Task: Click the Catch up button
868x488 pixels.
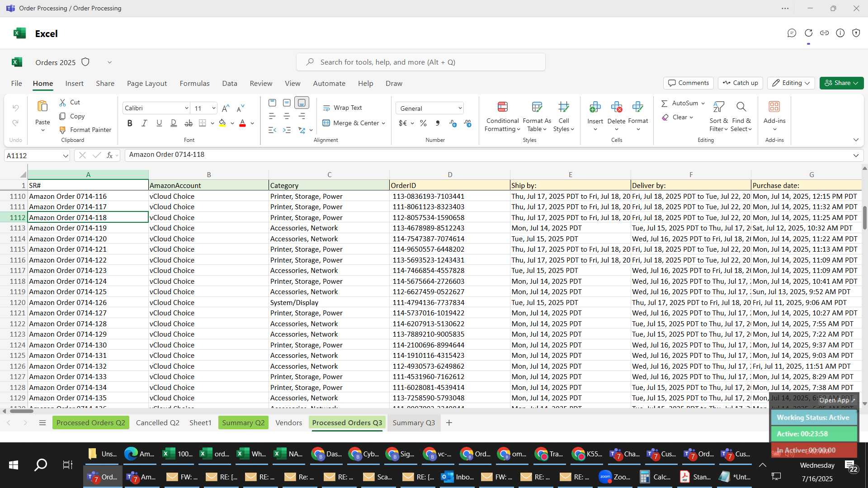Action: [x=740, y=83]
